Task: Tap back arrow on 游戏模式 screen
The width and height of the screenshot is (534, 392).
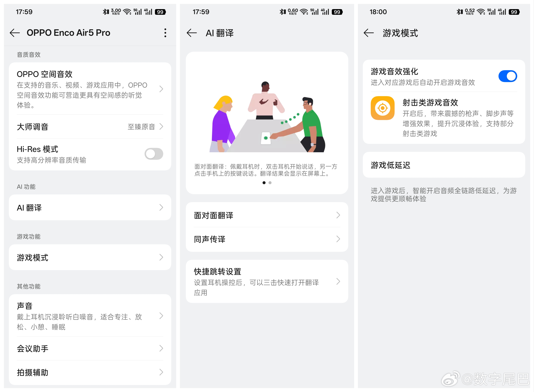Action: [x=369, y=33]
